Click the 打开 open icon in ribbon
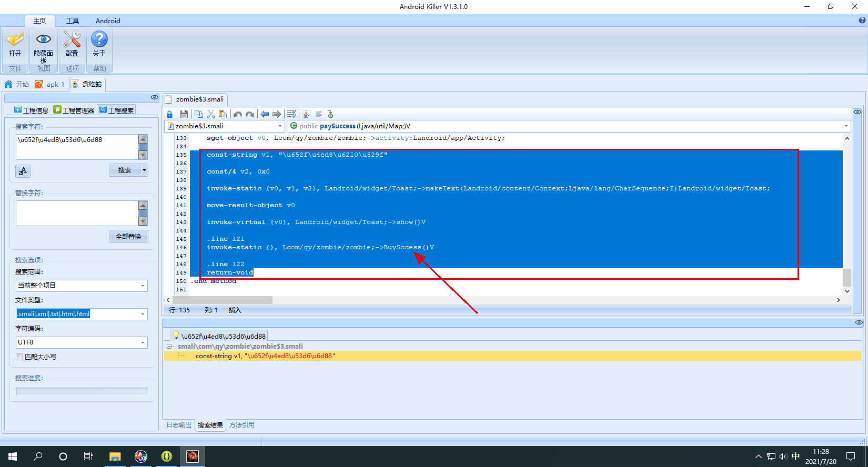The height and width of the screenshot is (467, 868). 15,44
